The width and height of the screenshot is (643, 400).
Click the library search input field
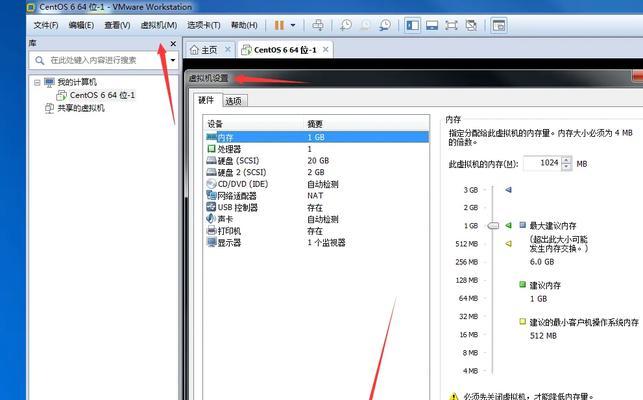point(98,60)
